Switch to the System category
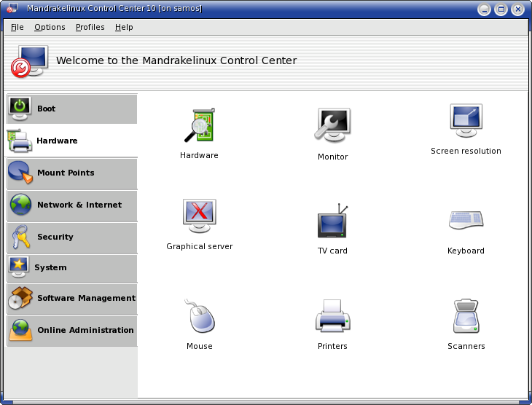The image size is (532, 405). (x=72, y=268)
